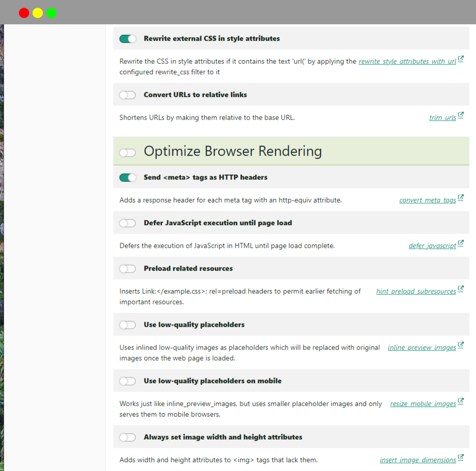Click the 'Use low-quality placeholders' label
Screen dimensions: 476x471
tap(194, 325)
